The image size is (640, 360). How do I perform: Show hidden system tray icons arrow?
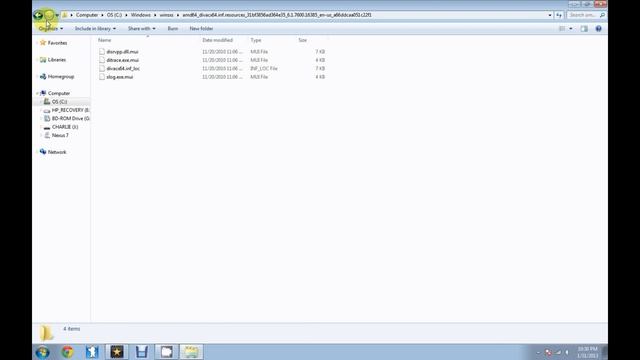[538, 352]
